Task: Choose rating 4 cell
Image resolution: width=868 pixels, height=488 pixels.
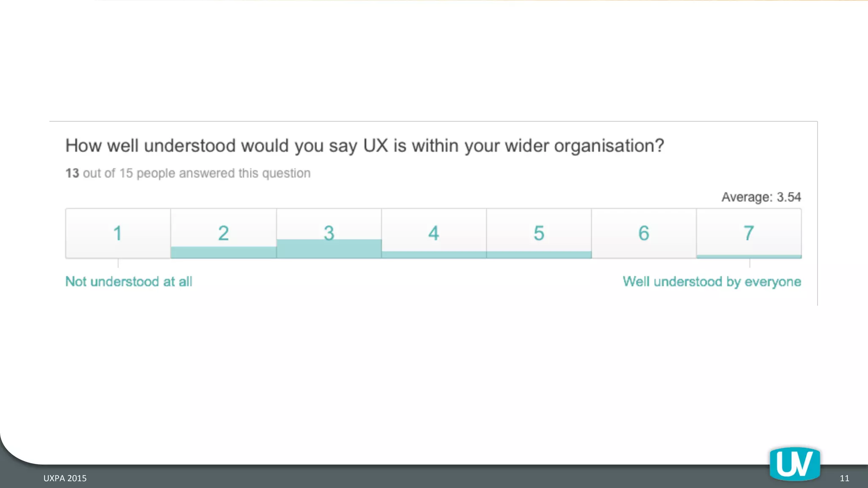Action: tap(434, 233)
